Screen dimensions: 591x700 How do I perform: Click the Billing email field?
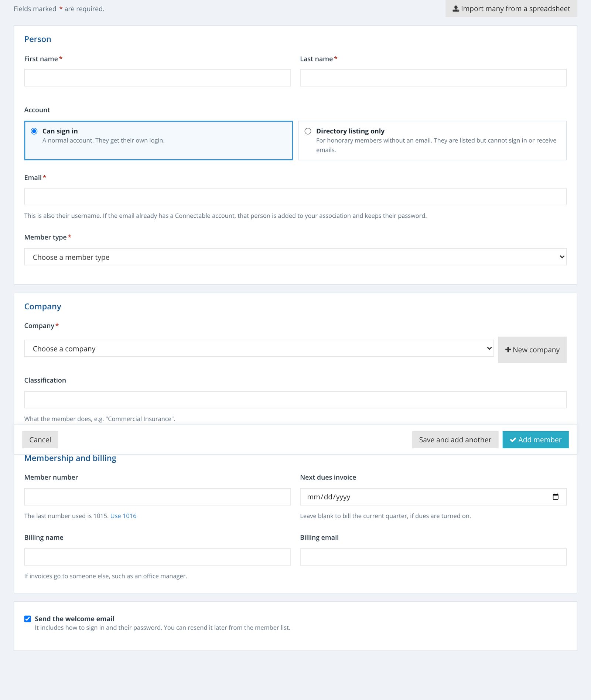pos(433,557)
